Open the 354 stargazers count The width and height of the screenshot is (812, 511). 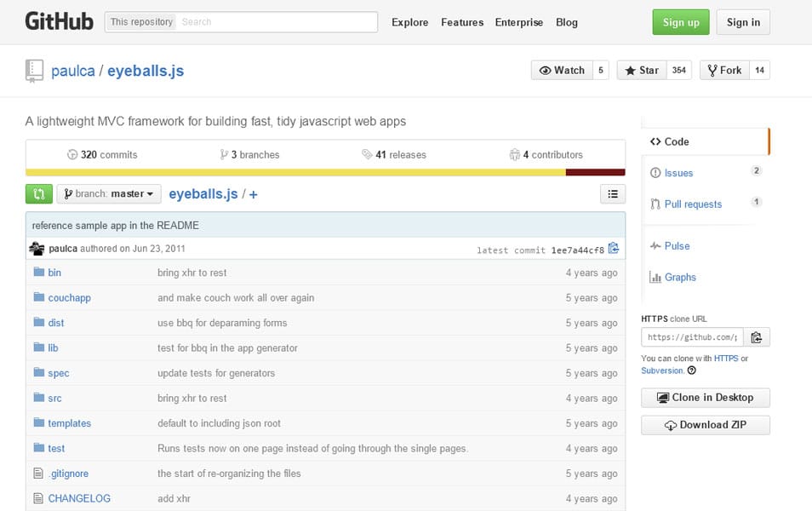click(679, 70)
